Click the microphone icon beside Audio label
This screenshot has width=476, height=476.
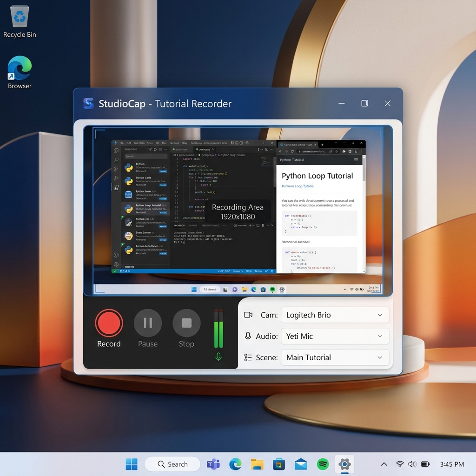[248, 336]
